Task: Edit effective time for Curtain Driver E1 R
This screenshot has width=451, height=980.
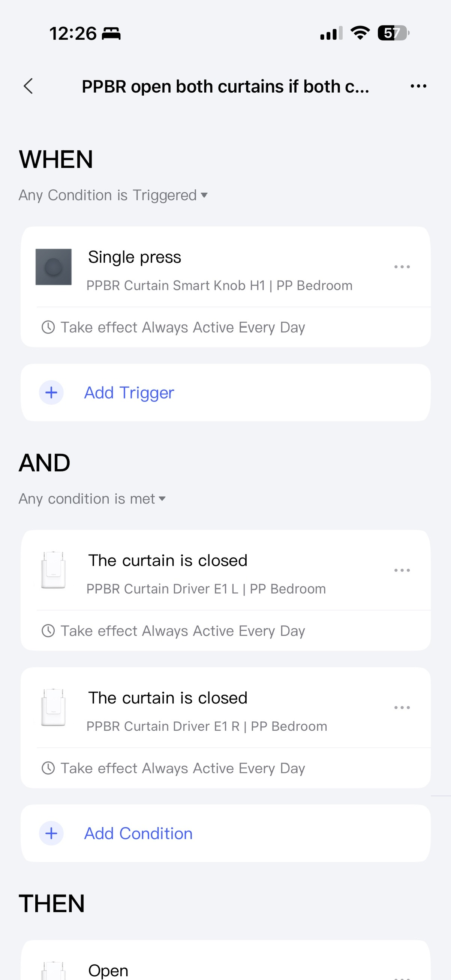Action: (183, 768)
